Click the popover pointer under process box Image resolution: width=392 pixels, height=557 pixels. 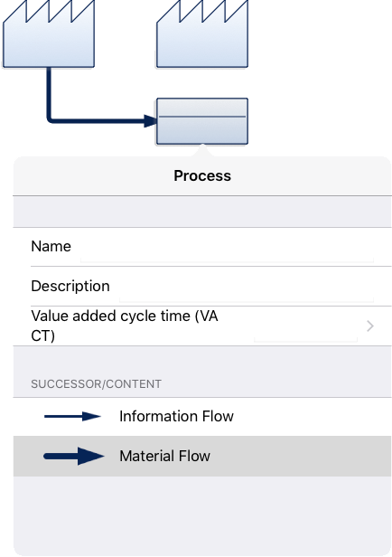pos(202,150)
